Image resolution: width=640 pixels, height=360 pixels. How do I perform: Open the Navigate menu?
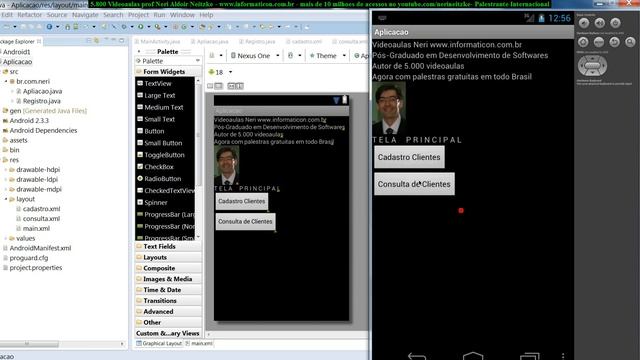tap(85, 15)
